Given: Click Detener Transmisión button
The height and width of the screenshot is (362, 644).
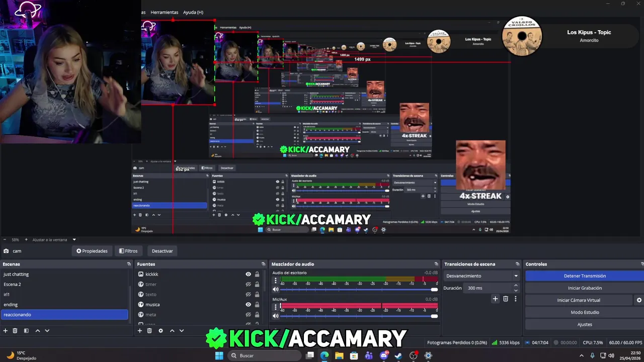Looking at the screenshot, I should click(585, 276).
